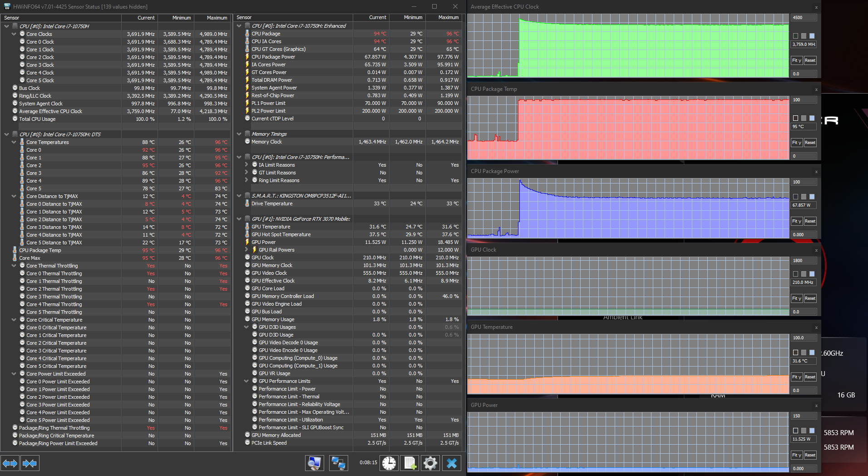Open the remote network computers icon
The width and height of the screenshot is (868, 476).
tap(338, 463)
